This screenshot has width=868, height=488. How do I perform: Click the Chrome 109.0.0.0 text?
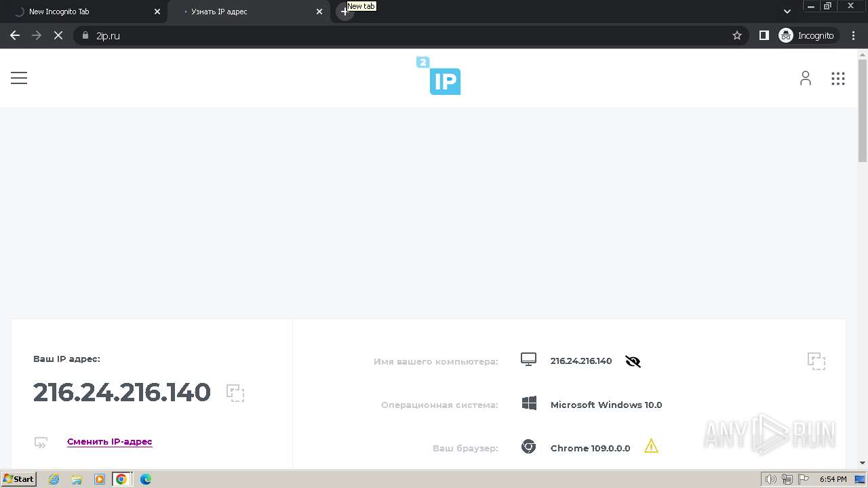tap(590, 448)
